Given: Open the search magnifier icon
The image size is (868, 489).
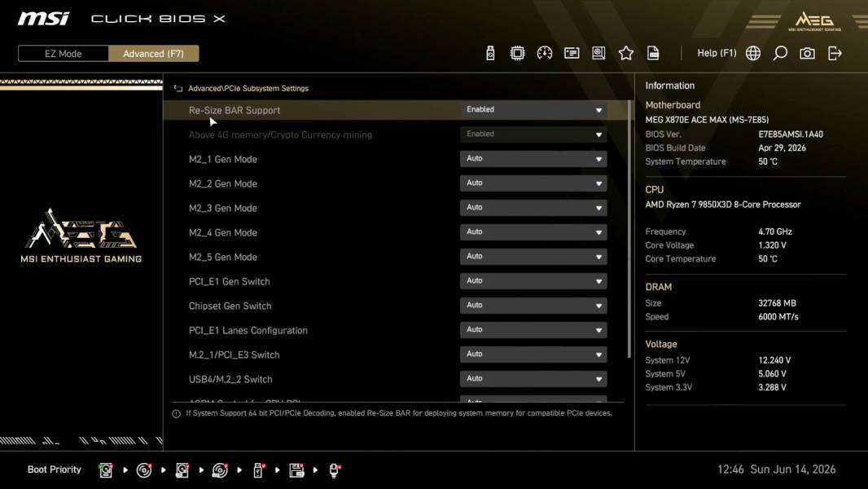Looking at the screenshot, I should click(x=780, y=53).
